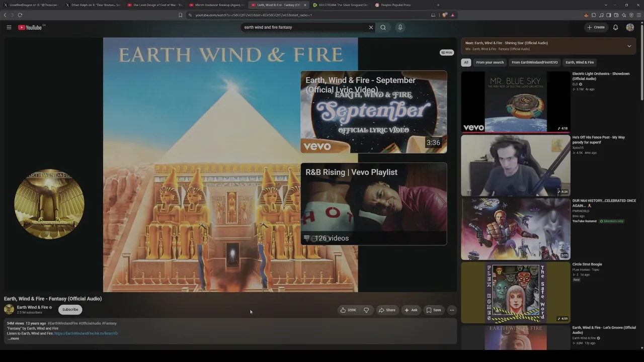Open the Create menu
This screenshot has width=644, height=362.
coord(596,27)
